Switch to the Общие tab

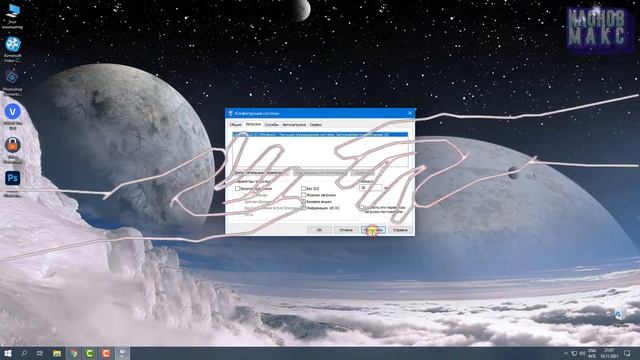[235, 124]
